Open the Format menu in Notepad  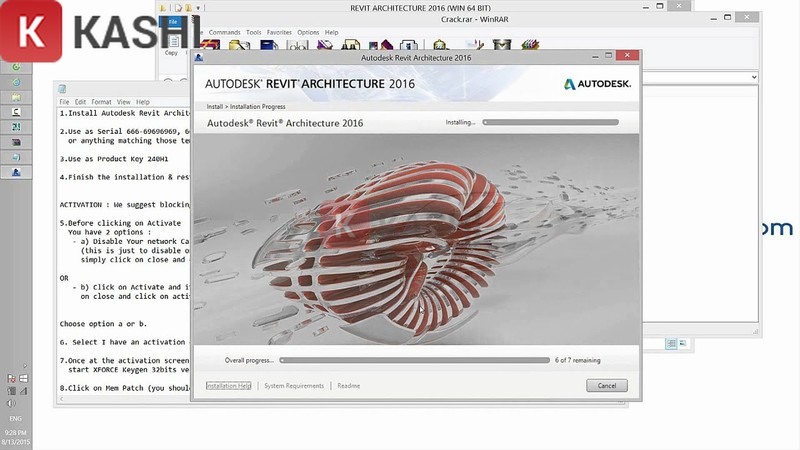tap(101, 102)
